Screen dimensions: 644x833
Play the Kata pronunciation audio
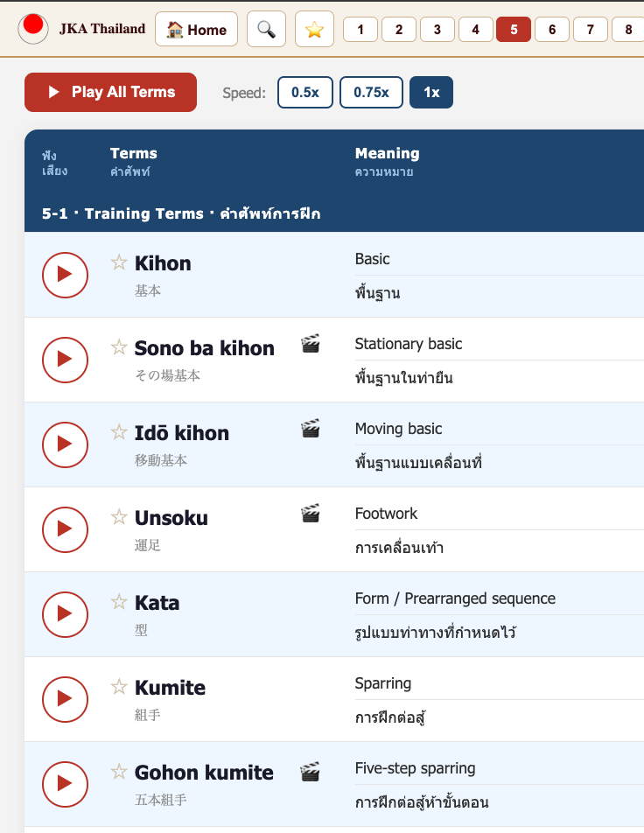[x=65, y=614]
